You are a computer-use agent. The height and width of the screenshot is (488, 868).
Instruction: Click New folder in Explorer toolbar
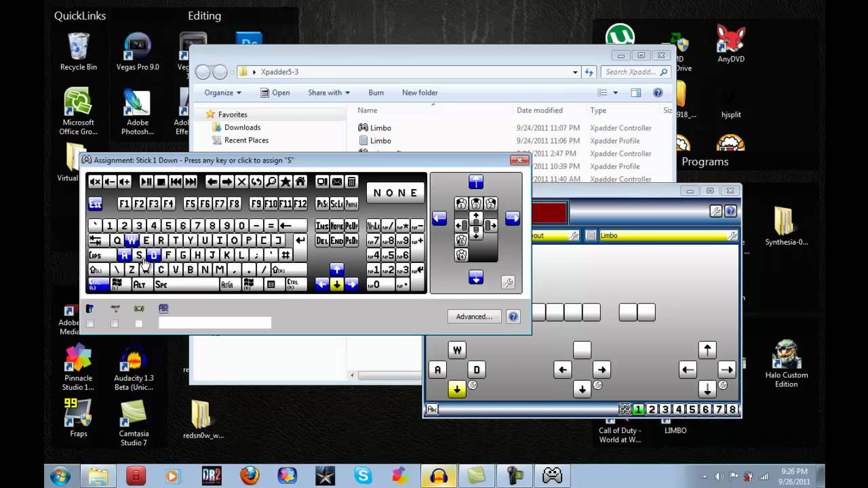click(x=420, y=93)
